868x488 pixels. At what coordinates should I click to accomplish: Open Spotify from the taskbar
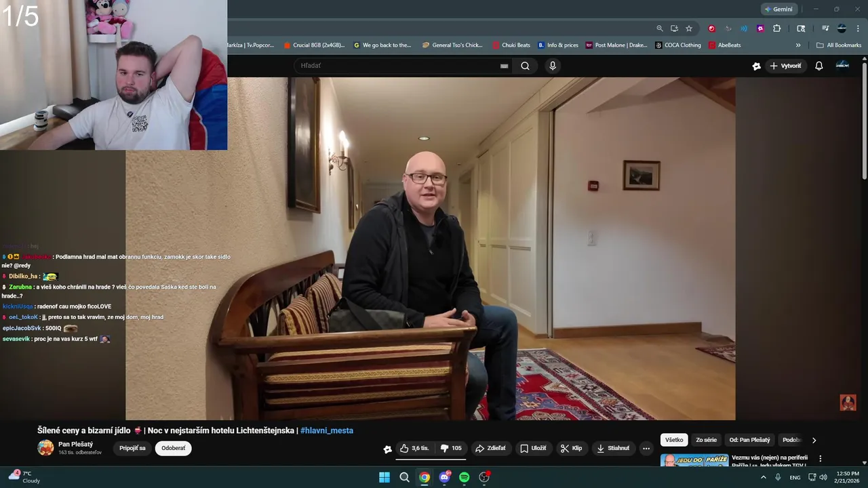coord(464,477)
